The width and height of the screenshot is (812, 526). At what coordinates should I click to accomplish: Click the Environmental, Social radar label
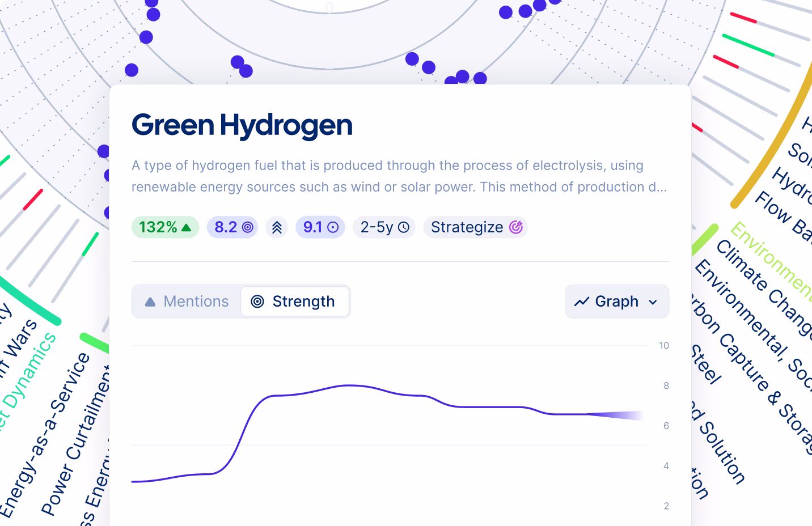point(753,325)
